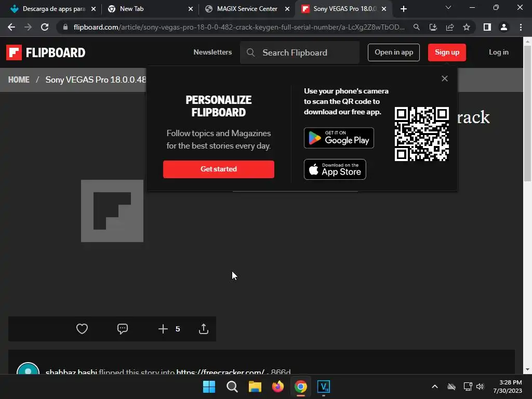Click the article placeholder thumbnail
The width and height of the screenshot is (532, 399).
[x=112, y=211]
